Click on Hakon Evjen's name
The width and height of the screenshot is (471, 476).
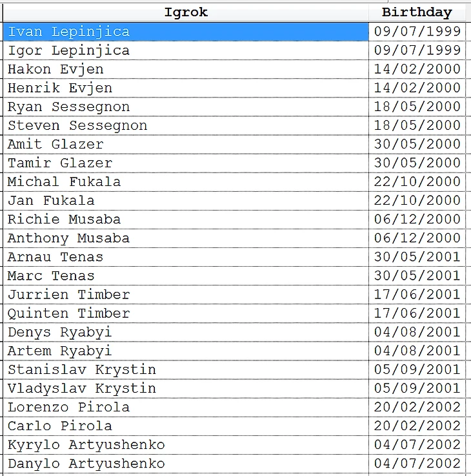[x=55, y=69]
